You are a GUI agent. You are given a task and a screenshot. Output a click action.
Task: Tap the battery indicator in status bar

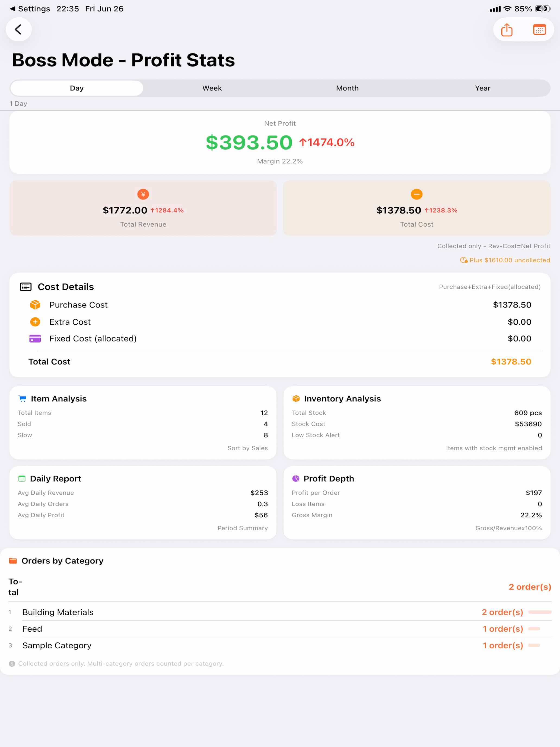[x=542, y=9]
